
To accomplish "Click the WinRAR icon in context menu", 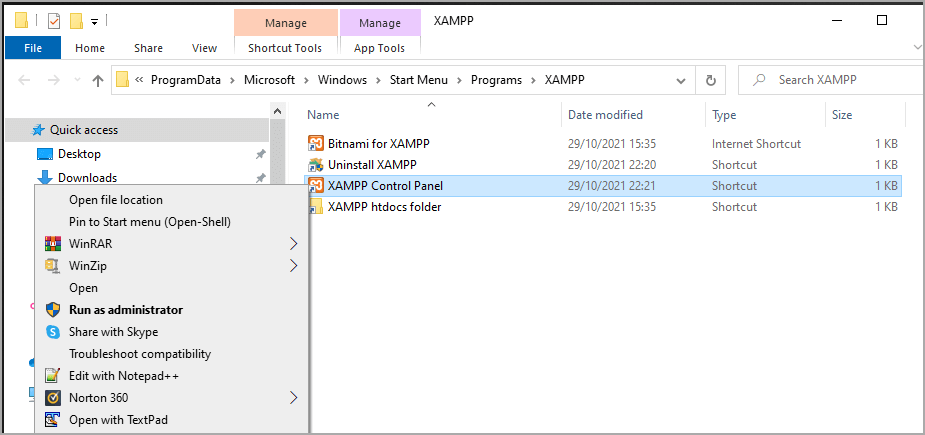I will pos(53,244).
